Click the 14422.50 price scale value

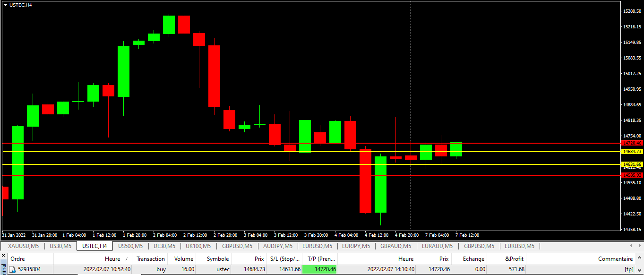[x=632, y=214]
